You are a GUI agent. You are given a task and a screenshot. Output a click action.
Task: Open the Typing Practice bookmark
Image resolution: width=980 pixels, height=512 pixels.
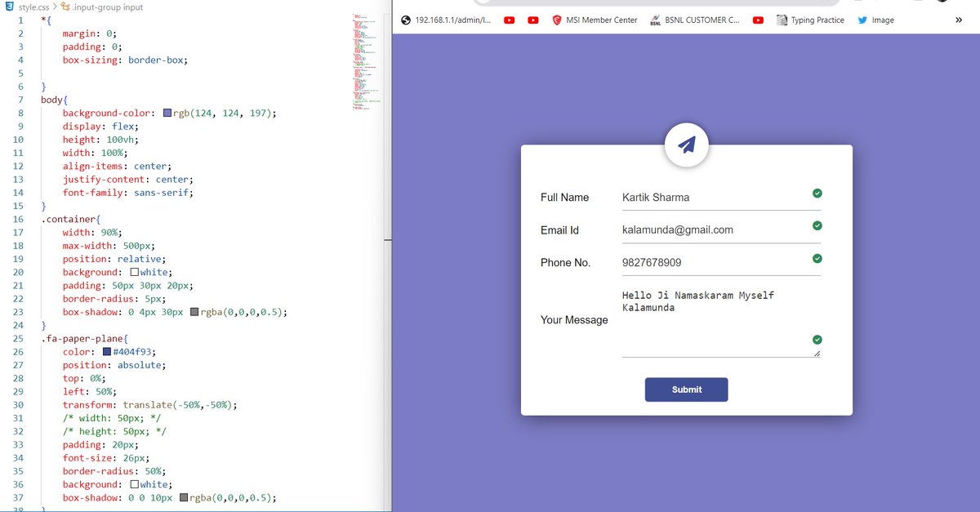tap(811, 20)
